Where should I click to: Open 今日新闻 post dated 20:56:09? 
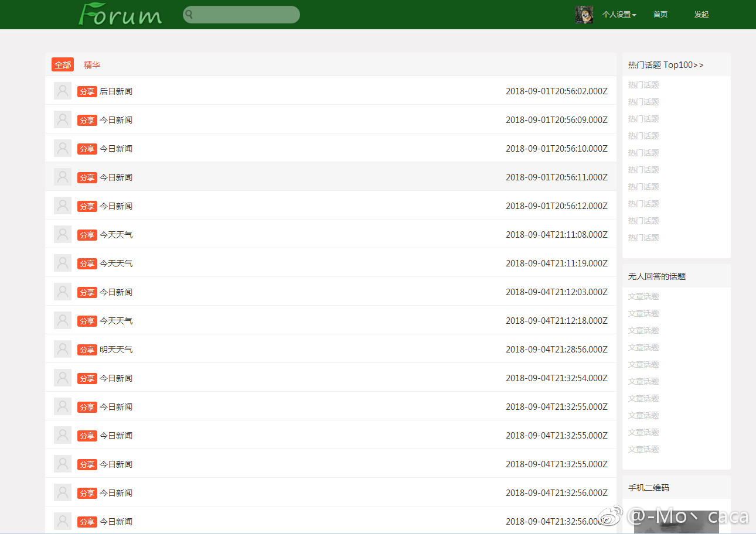tap(116, 120)
